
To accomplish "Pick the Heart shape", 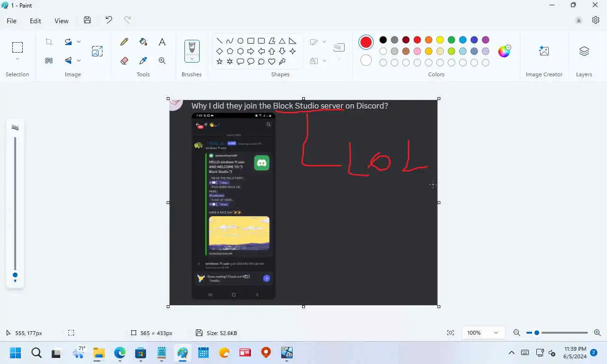I will 272,62.
